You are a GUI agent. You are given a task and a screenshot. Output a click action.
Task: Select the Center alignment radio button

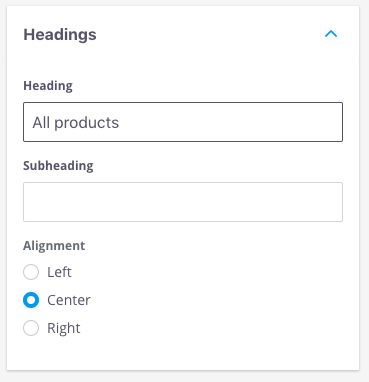click(x=31, y=300)
